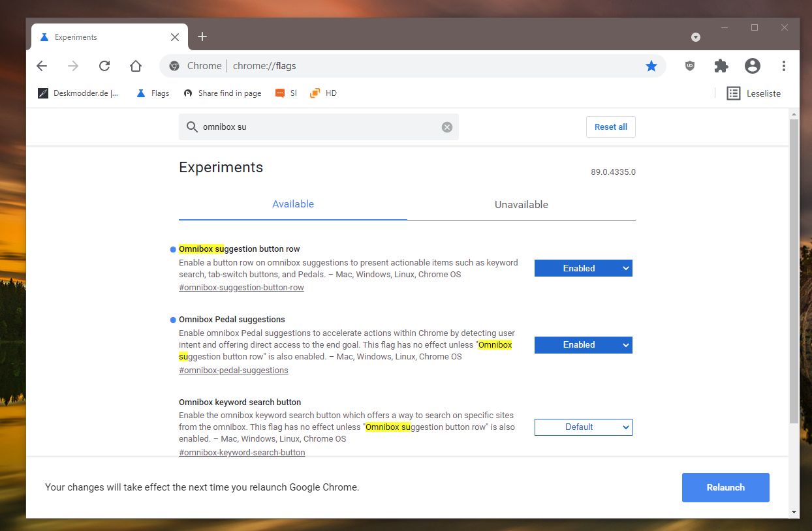812x531 pixels.
Task: Open the Extensions puzzle icon
Action: (x=721, y=66)
